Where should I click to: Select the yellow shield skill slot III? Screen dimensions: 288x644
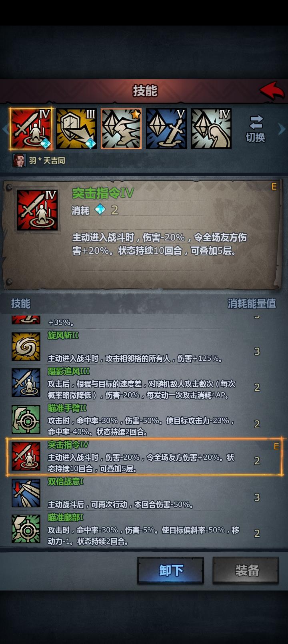(x=76, y=129)
